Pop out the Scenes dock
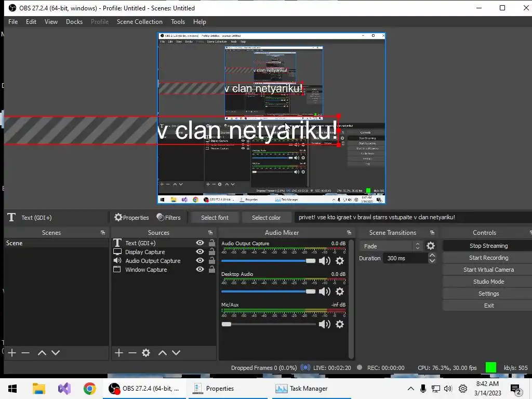This screenshot has width=532, height=399. click(103, 233)
